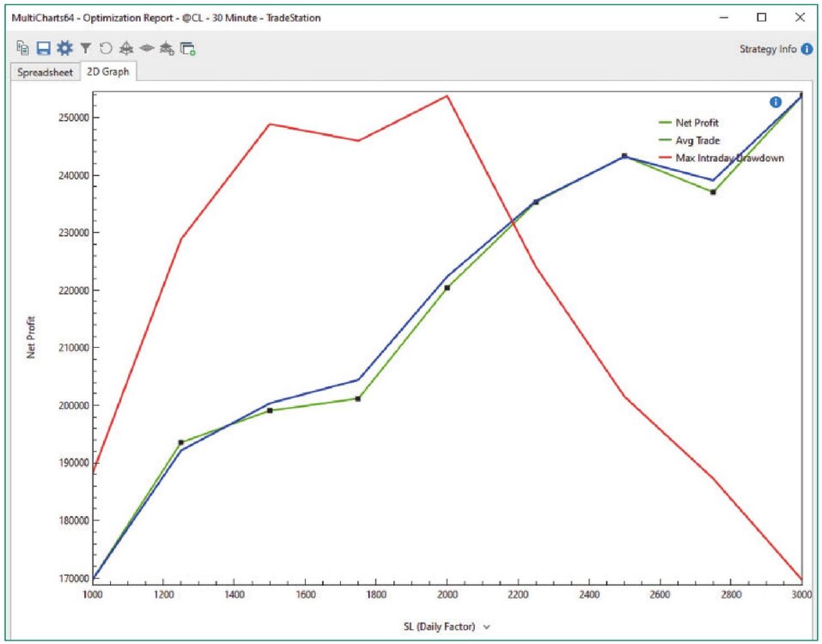822x644 pixels.
Task: Click the Net Profit legend entry
Action: pyautogui.click(x=689, y=123)
